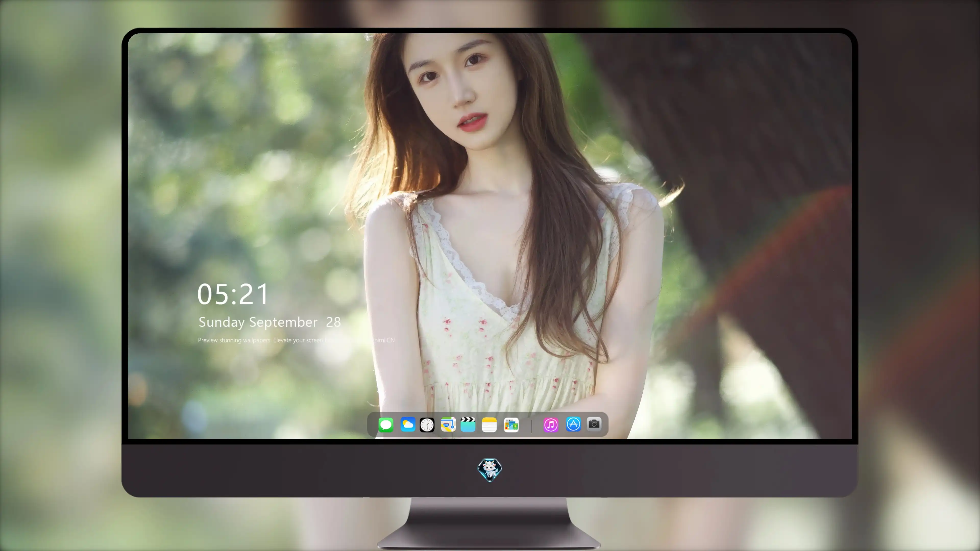Open the Clock app in the dock
Image resolution: width=980 pixels, height=551 pixels.
427,425
